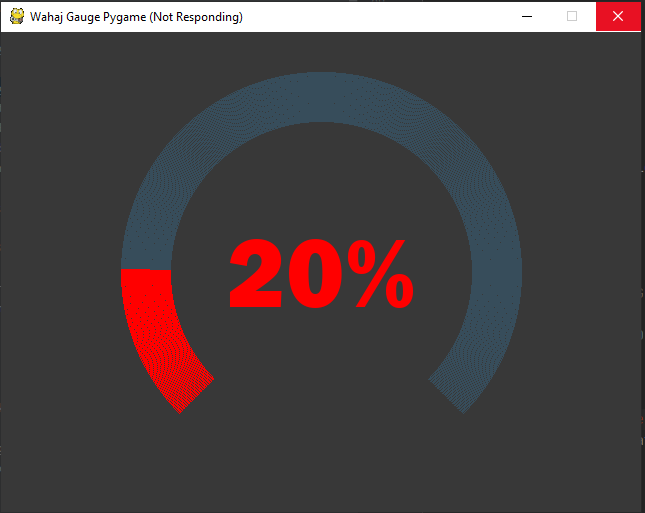The height and width of the screenshot is (513, 645).
Task: Click the 20% percentage readout
Action: coord(321,273)
